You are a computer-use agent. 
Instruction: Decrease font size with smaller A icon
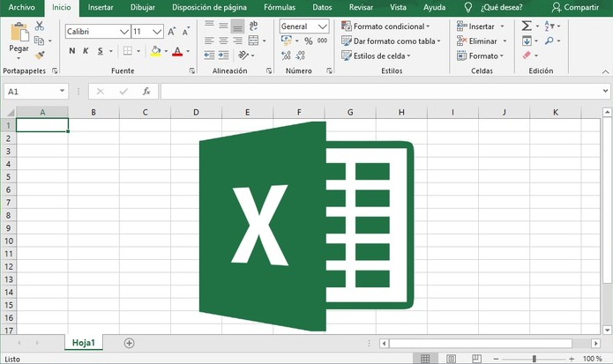[186, 32]
